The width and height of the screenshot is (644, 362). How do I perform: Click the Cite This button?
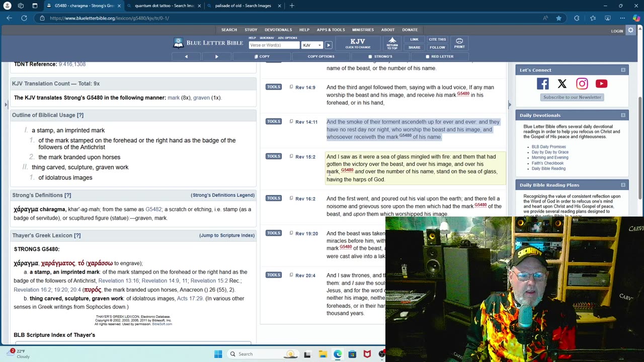[x=437, y=39]
